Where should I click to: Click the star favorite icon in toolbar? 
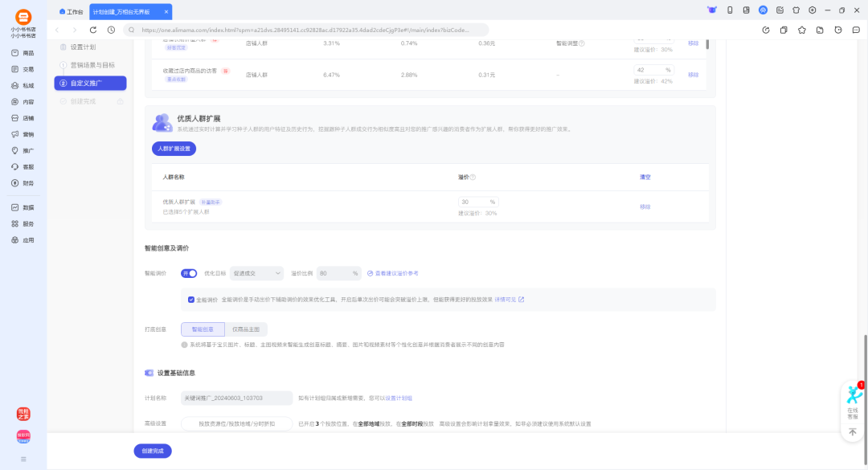(802, 30)
